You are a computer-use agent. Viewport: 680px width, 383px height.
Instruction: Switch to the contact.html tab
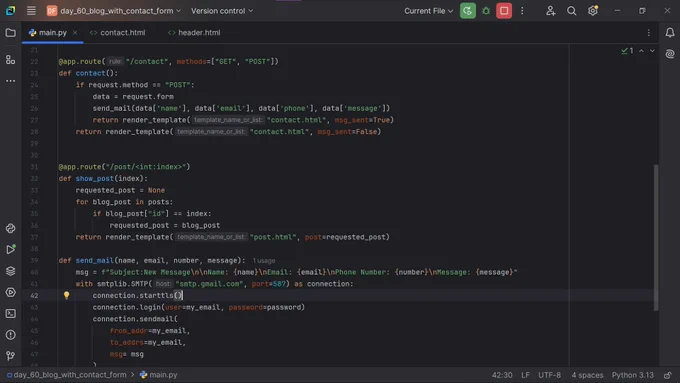click(118, 33)
